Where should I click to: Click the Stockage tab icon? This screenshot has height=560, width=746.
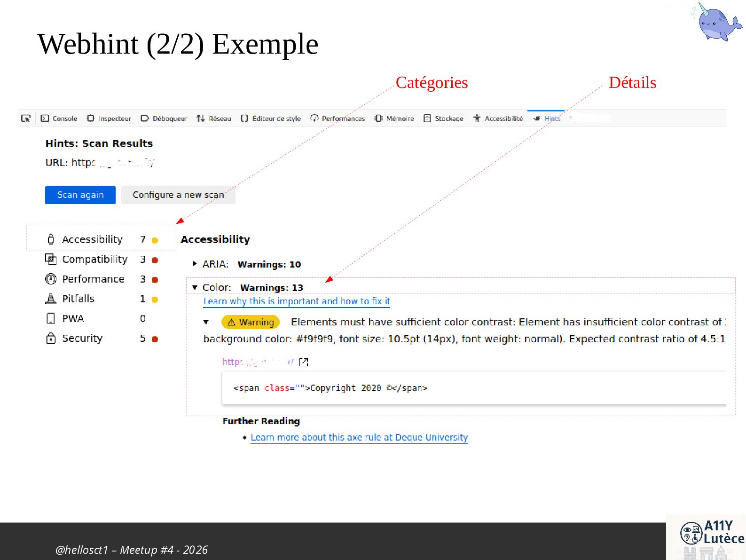[427, 118]
